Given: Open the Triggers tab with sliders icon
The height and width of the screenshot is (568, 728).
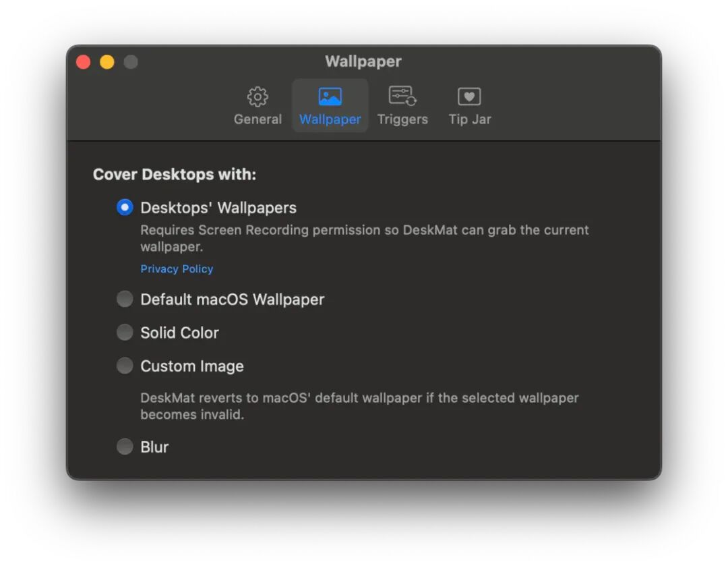Looking at the screenshot, I should click(402, 106).
